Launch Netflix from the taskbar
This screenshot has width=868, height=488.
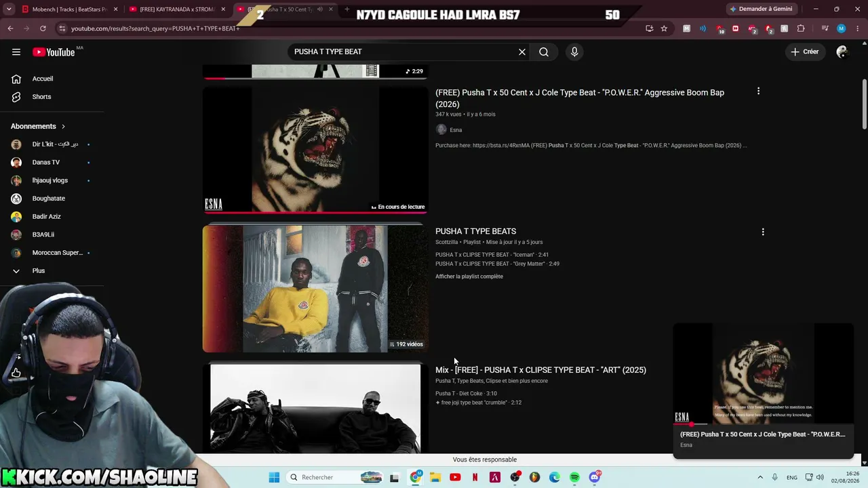pyautogui.click(x=475, y=477)
